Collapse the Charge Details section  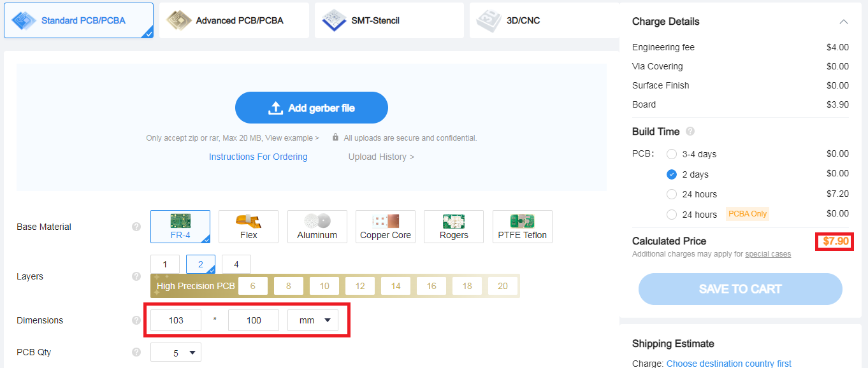pyautogui.click(x=843, y=22)
